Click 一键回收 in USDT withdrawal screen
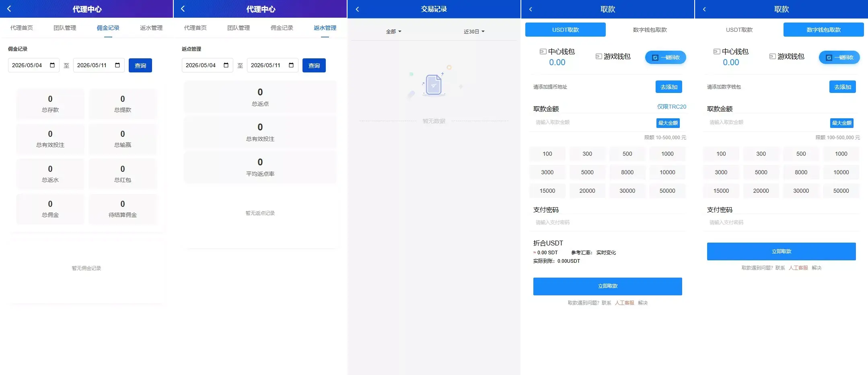The width and height of the screenshot is (868, 375). click(666, 58)
